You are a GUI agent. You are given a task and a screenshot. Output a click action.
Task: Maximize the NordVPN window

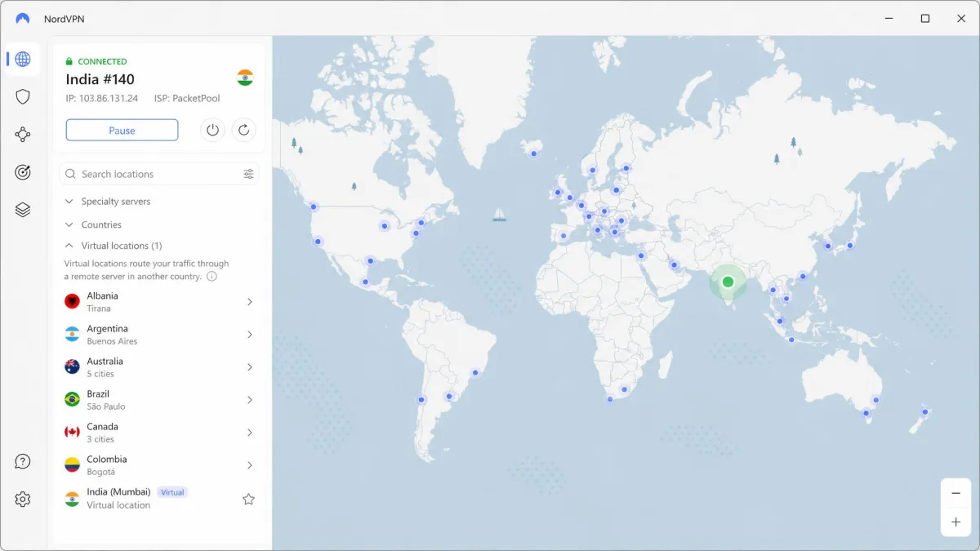924,18
